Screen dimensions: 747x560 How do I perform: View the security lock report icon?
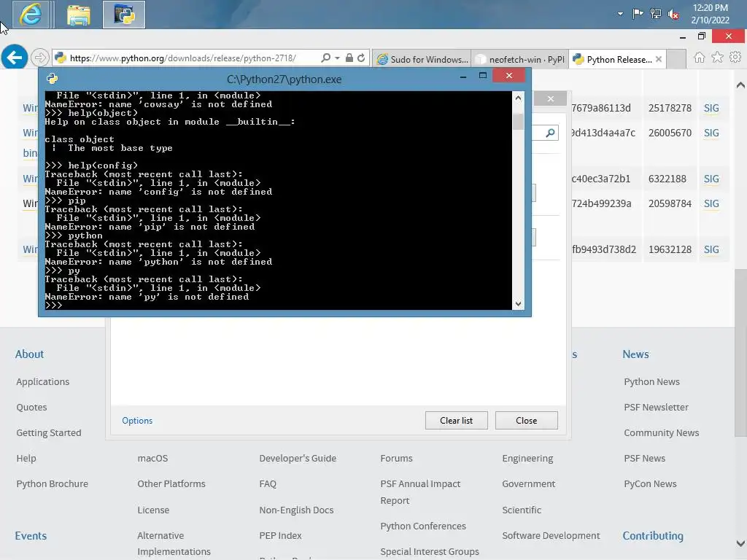pos(349,58)
